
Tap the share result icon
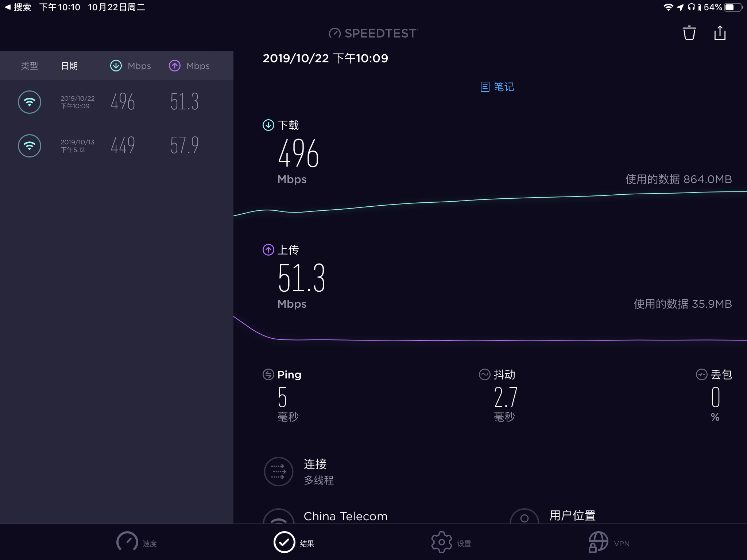click(720, 33)
